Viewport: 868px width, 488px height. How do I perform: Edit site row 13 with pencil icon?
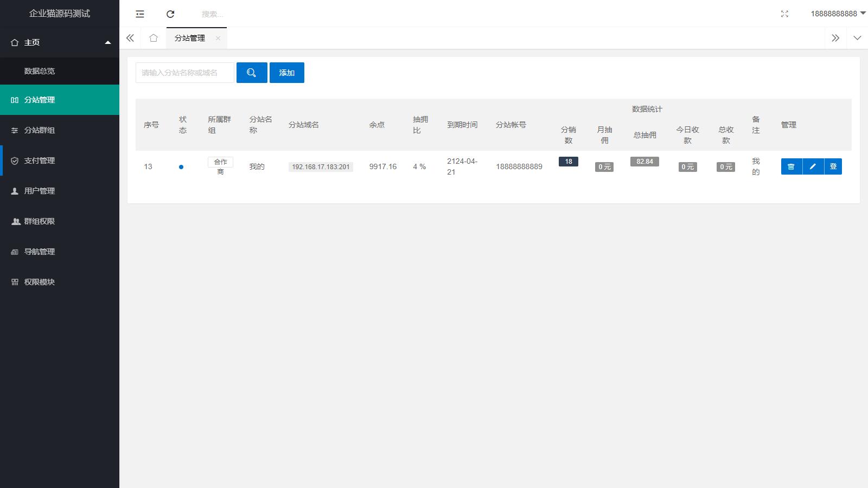click(x=813, y=166)
